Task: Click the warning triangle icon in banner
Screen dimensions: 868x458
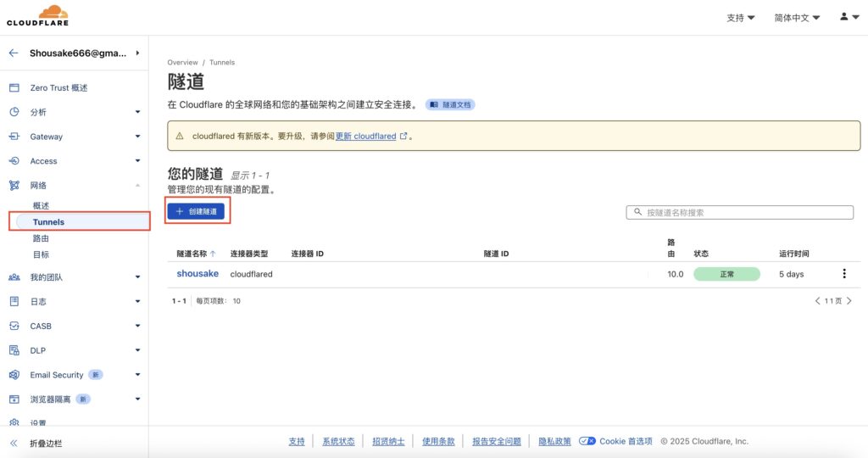Action: click(180, 136)
